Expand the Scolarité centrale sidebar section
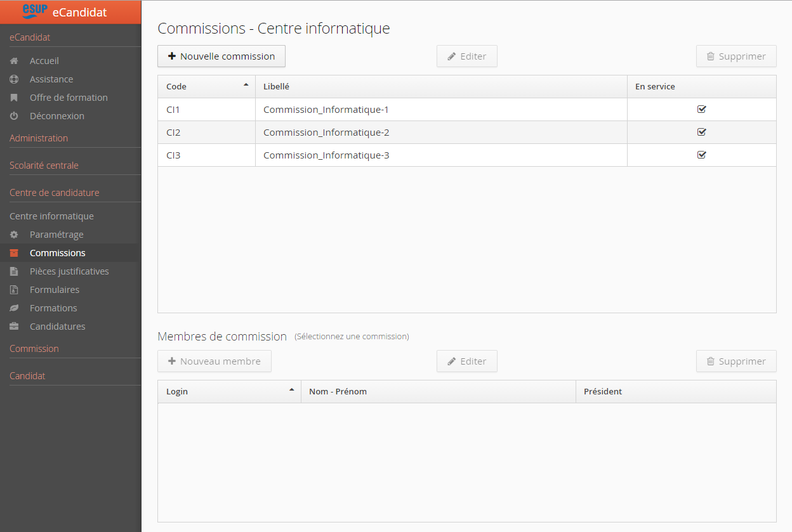Image resolution: width=792 pixels, height=532 pixels. (x=44, y=165)
